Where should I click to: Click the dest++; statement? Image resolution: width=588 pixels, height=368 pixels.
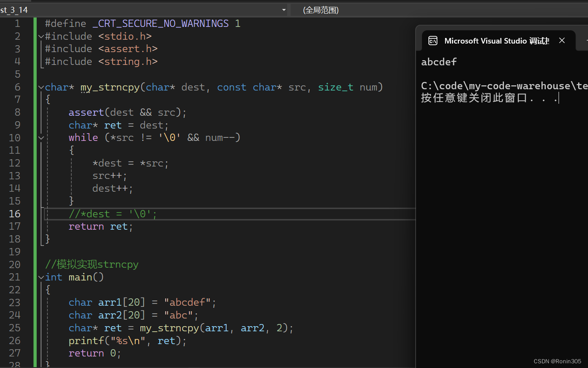113,188
